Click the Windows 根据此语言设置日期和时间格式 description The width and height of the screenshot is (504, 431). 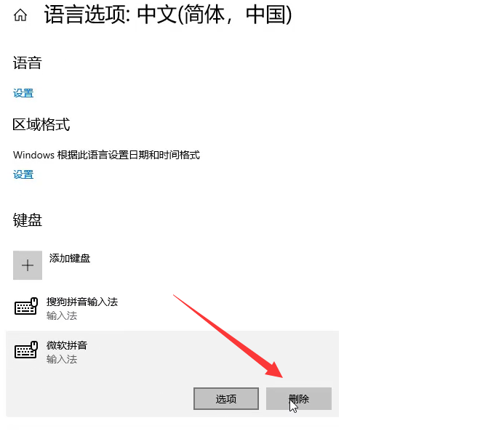pyautogui.click(x=106, y=155)
